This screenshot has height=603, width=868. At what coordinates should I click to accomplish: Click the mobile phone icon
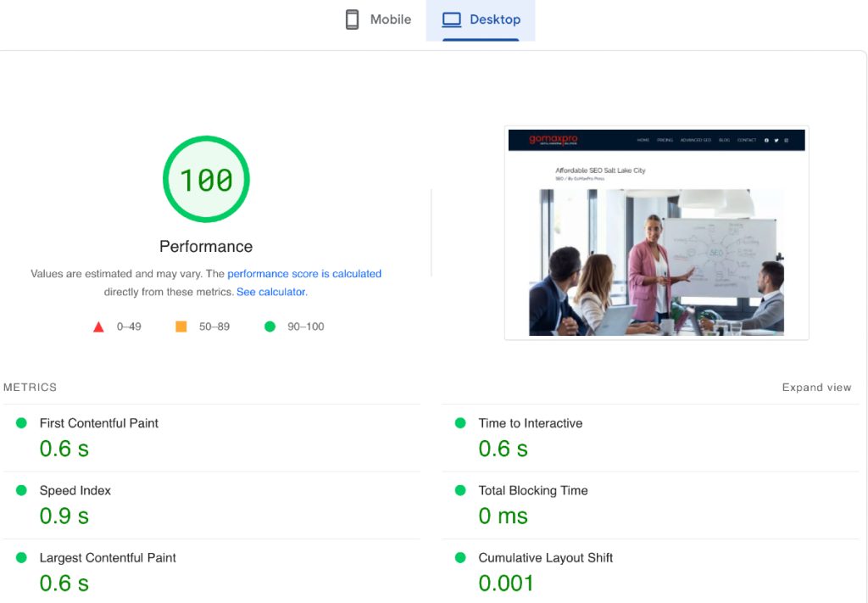coord(352,20)
